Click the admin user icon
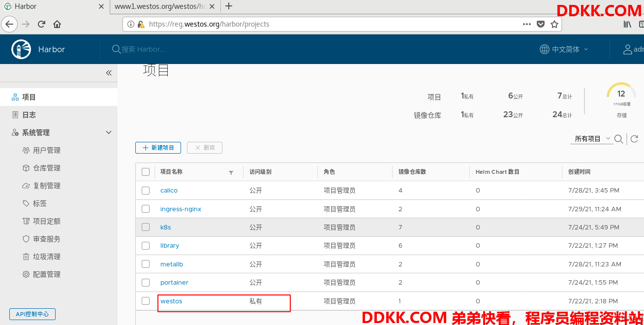 click(628, 49)
